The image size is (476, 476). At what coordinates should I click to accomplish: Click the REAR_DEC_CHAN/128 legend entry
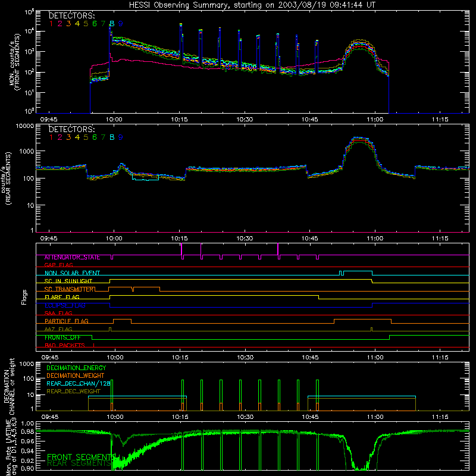[x=79, y=384]
